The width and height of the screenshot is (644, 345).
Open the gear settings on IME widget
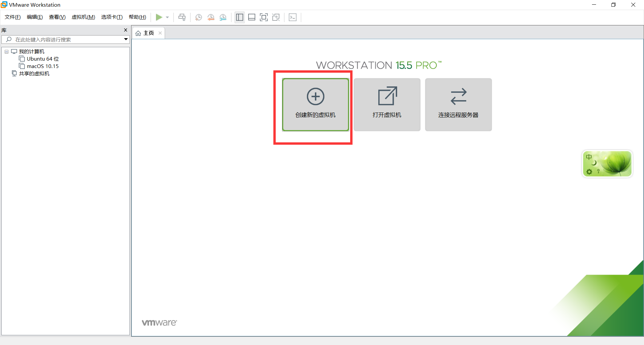(x=589, y=172)
